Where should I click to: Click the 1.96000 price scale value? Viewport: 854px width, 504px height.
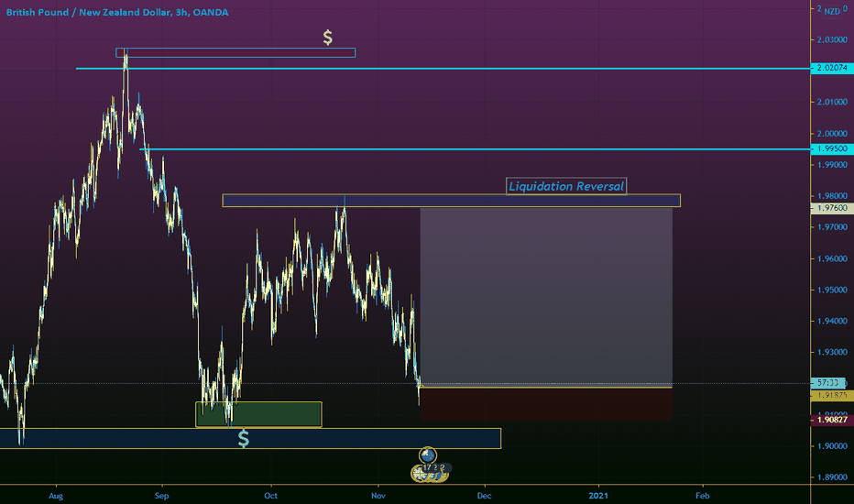[832, 258]
